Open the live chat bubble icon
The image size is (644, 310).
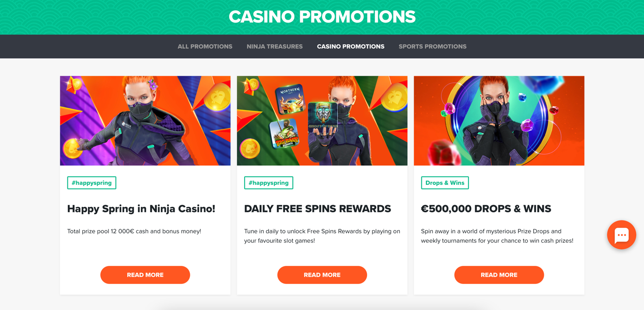tap(621, 235)
